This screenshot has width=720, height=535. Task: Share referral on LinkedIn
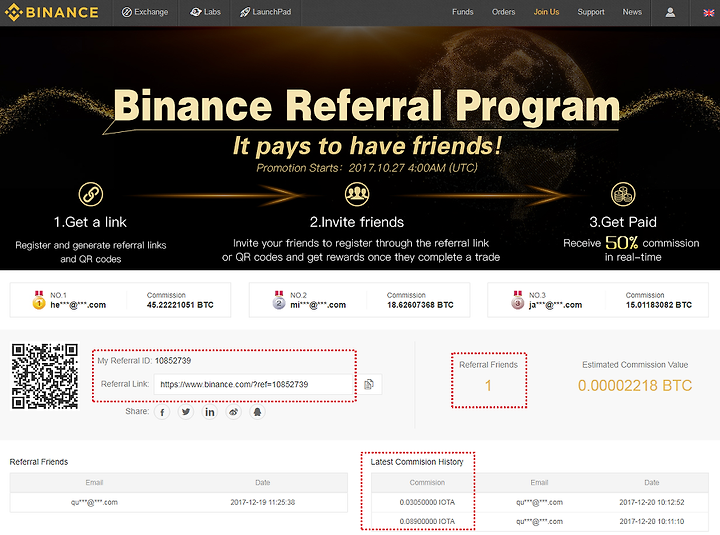click(x=210, y=412)
